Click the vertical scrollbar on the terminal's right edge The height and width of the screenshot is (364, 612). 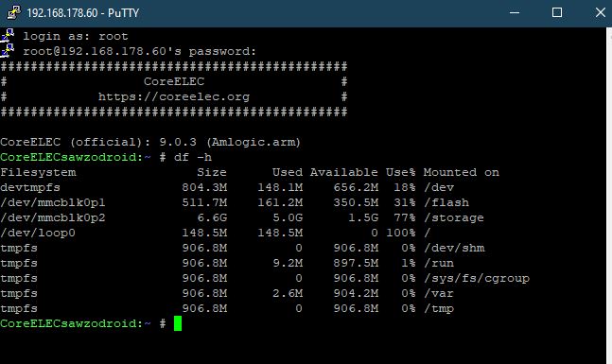click(609, 195)
